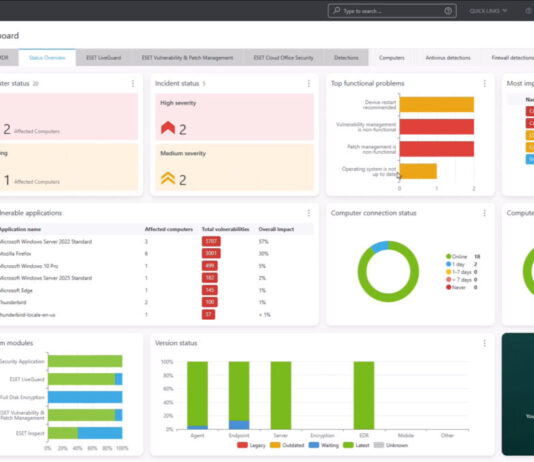Toggle the Legacy series in Version status legend
Screen dimensions: 534x462
(251, 445)
